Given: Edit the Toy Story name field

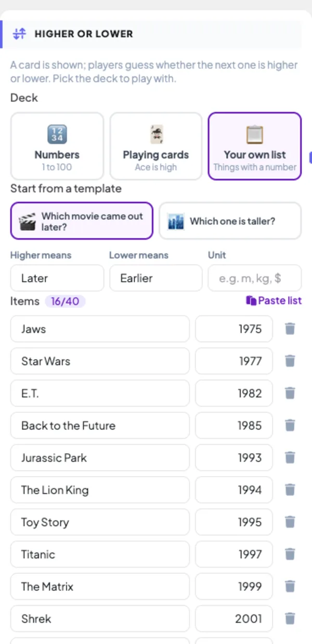Looking at the screenshot, I should 100,522.
